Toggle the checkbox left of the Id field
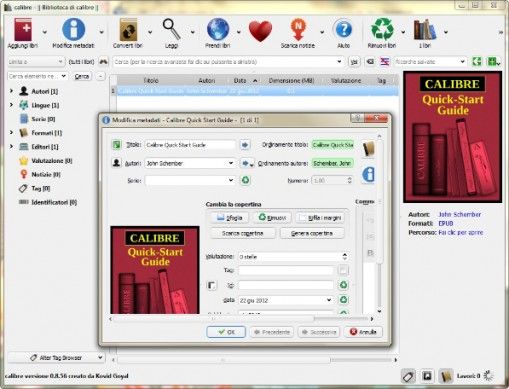509x389 pixels. click(x=212, y=285)
